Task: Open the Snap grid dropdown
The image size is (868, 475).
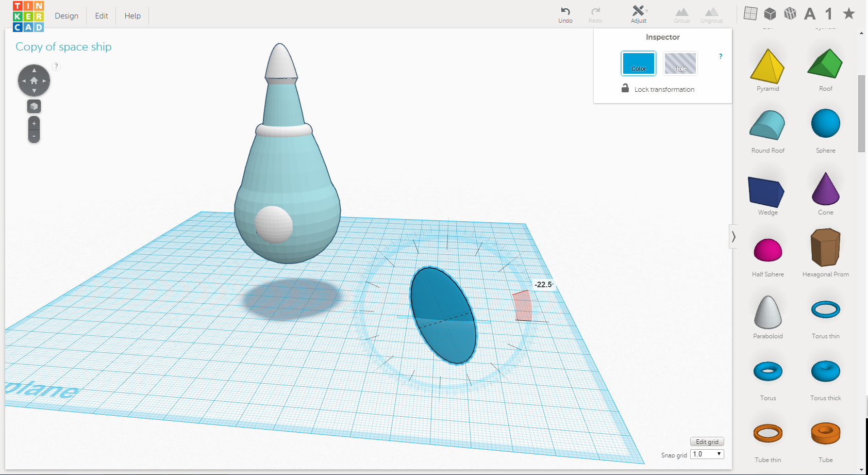Action: coord(707,454)
